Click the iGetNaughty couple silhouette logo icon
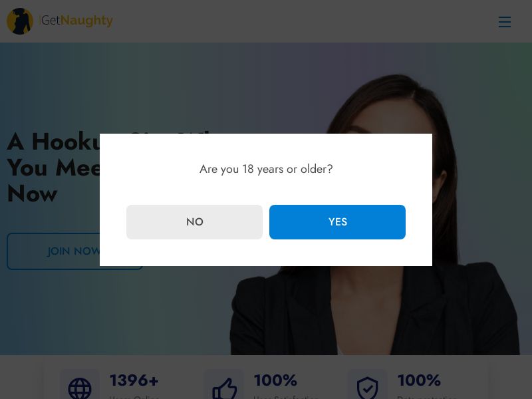 pyautogui.click(x=20, y=21)
